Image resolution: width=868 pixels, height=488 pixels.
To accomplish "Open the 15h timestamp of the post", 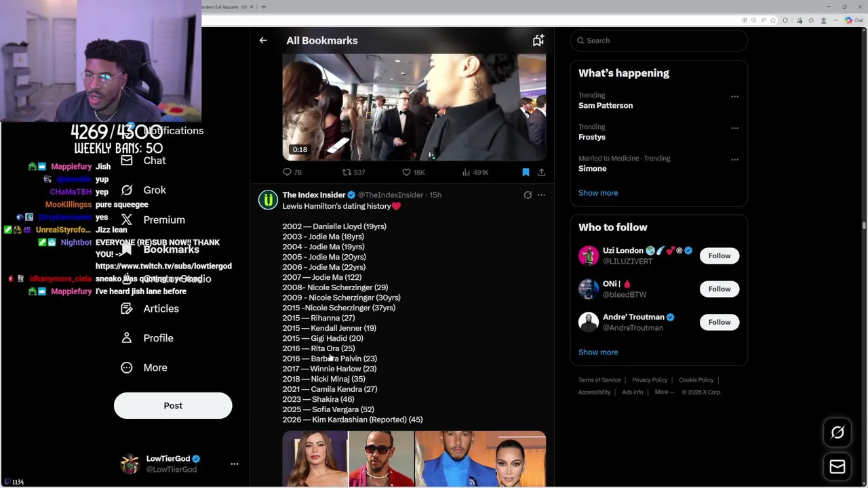I will [x=435, y=195].
